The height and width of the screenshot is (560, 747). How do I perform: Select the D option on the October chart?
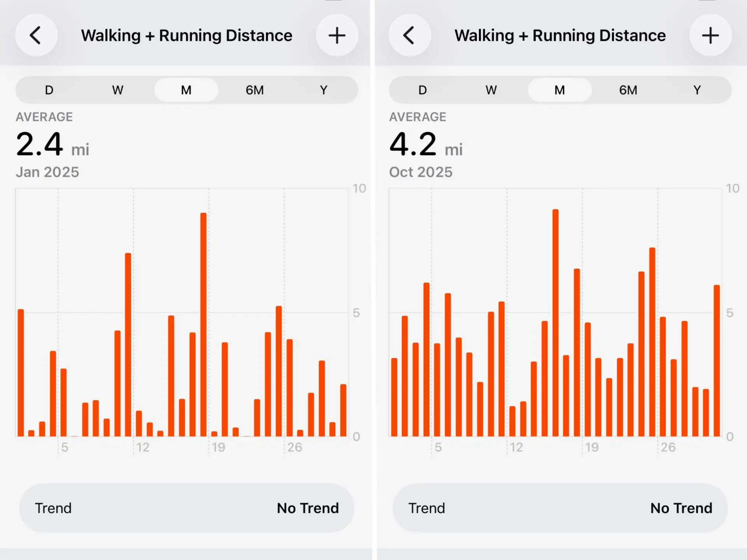pos(422,90)
